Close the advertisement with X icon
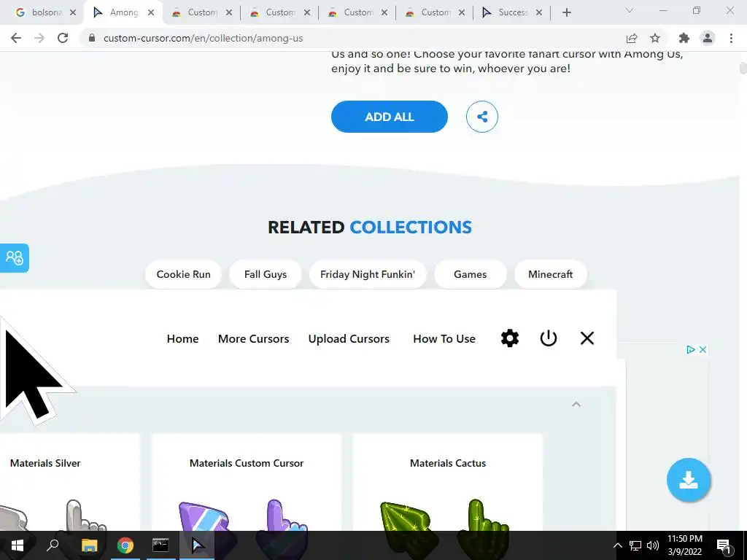 tap(703, 349)
